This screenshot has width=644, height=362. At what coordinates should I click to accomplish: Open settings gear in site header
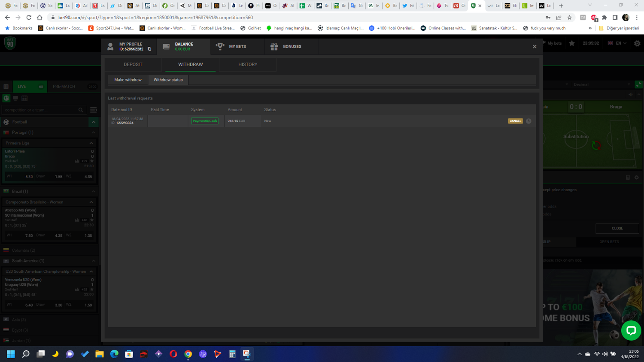pyautogui.click(x=637, y=43)
